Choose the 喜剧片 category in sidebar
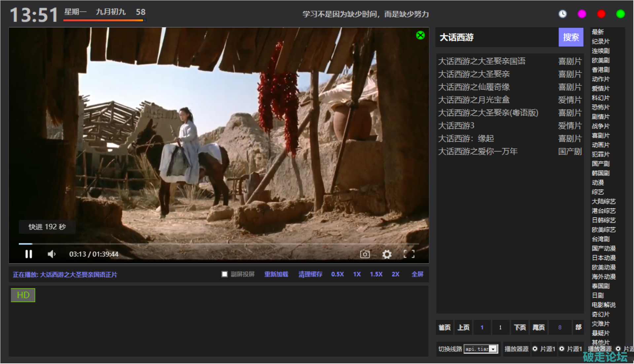This screenshot has width=634, height=364. 600,136
